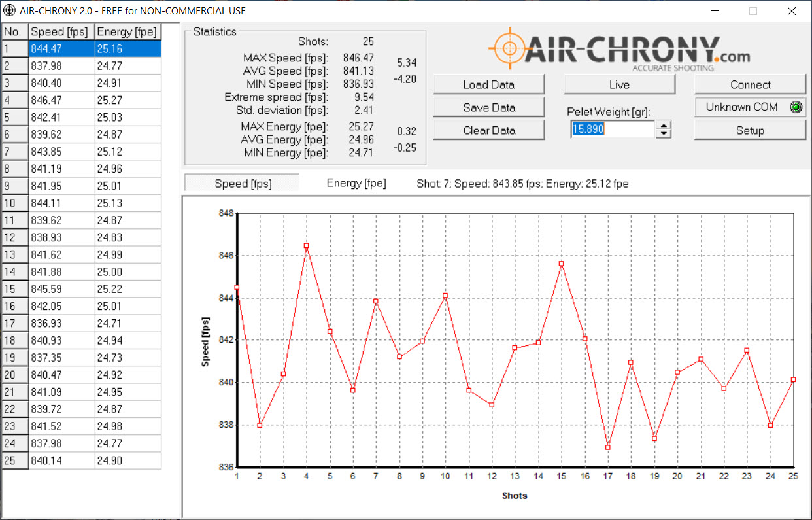812x520 pixels.
Task: Click the shot 4 data point on graph
Action: pyautogui.click(x=306, y=246)
